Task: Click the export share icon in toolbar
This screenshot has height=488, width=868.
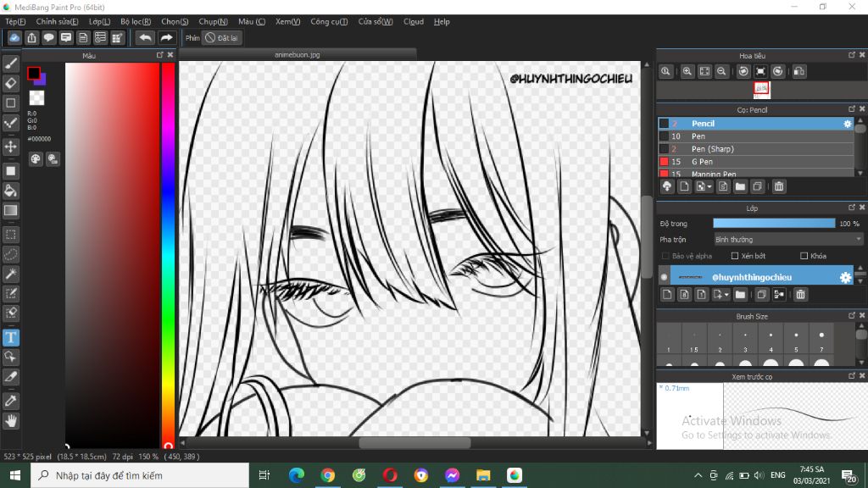Action: (31, 37)
